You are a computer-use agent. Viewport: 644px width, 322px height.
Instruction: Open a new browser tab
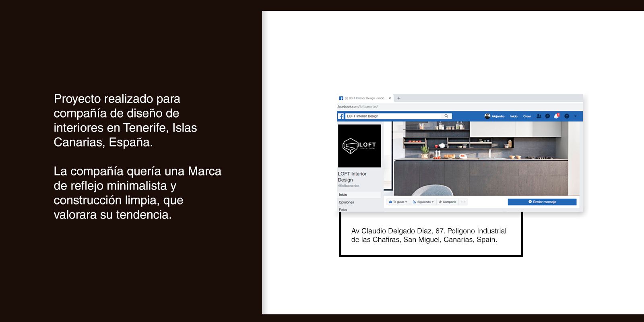(399, 98)
